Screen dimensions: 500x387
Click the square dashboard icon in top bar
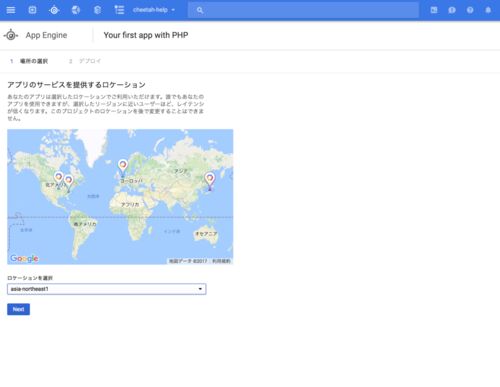tap(32, 10)
